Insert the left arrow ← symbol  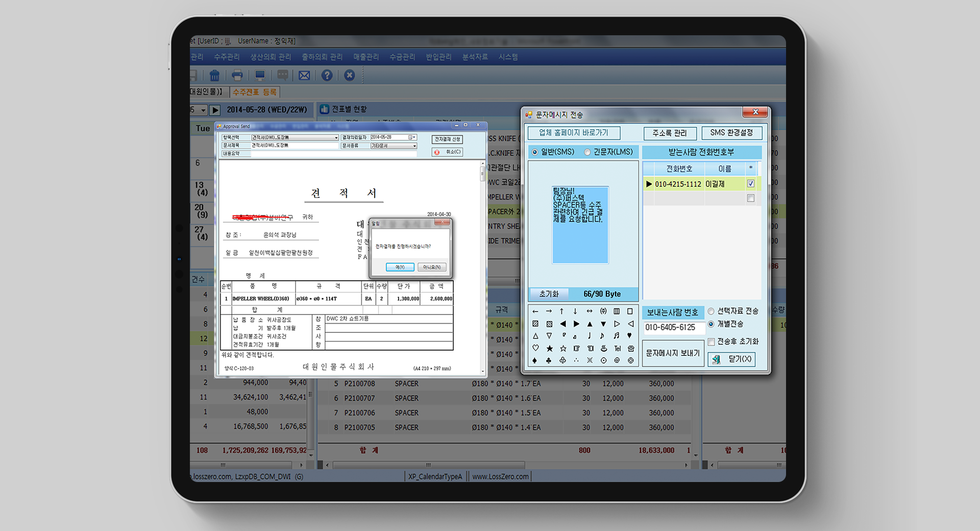pos(535,311)
